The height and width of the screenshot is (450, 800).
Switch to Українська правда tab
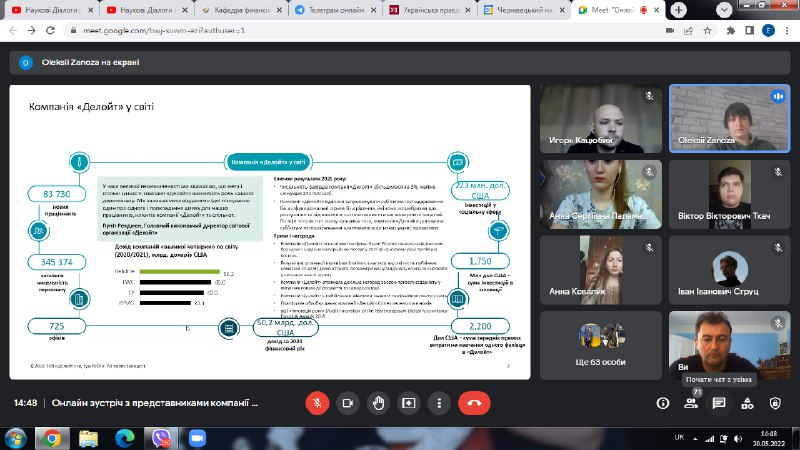click(x=431, y=10)
